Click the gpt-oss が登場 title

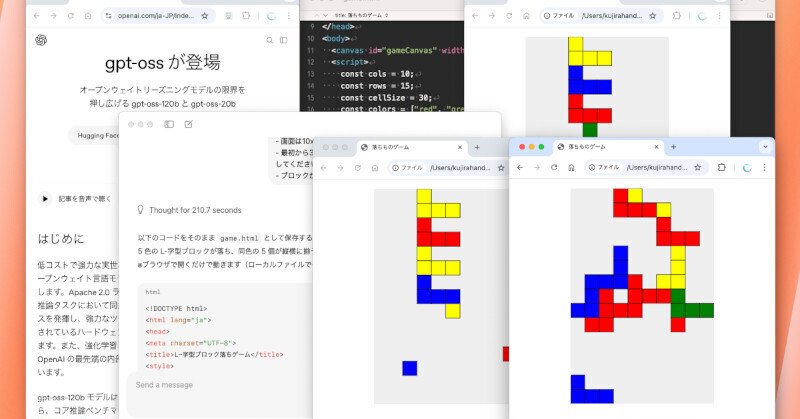pos(163,63)
